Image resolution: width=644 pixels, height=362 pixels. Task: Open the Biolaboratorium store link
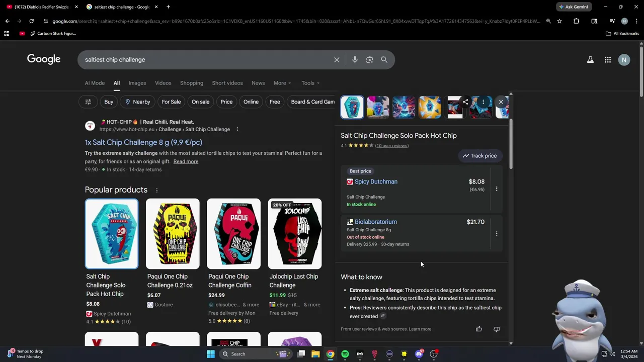point(375,222)
